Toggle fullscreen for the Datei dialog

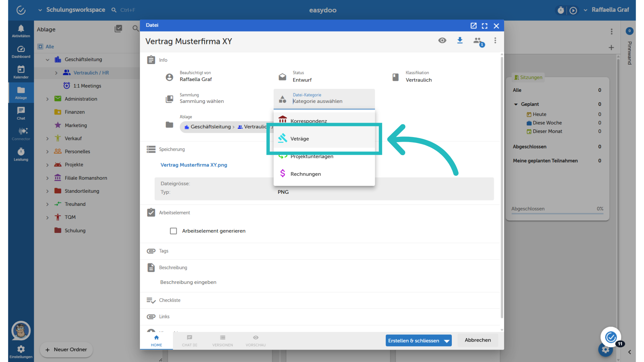(485, 25)
